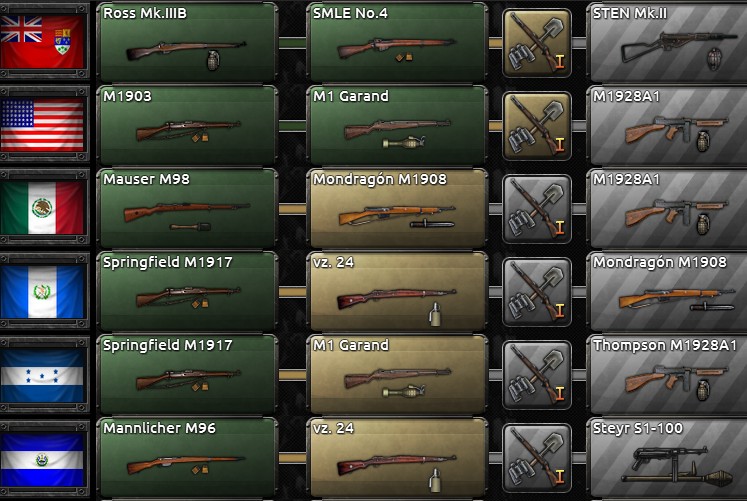Choose the vz. 24 rifle in Guatemala row
This screenshot has width=747, height=501.
click(x=397, y=291)
